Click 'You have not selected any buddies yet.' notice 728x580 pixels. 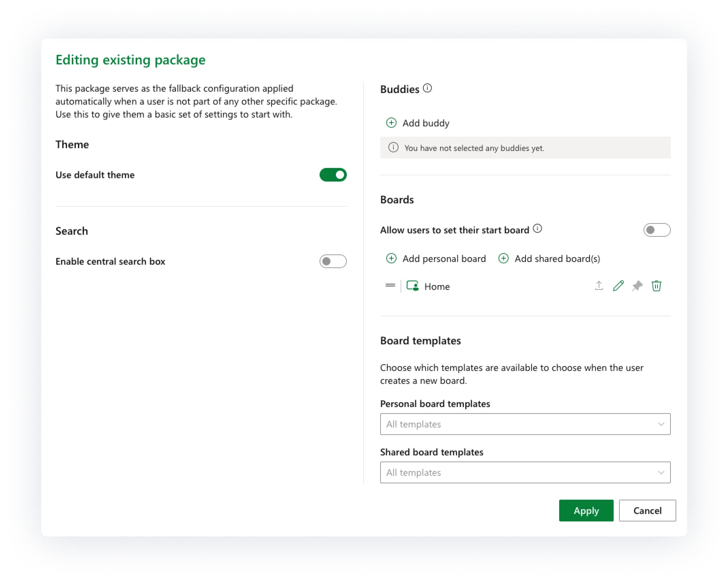point(525,147)
